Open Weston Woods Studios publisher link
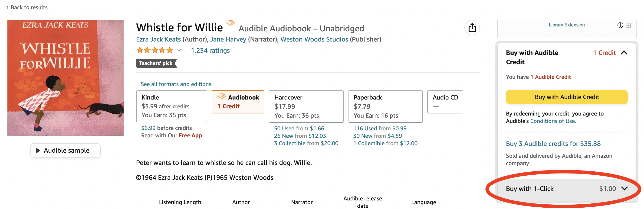 [314, 39]
